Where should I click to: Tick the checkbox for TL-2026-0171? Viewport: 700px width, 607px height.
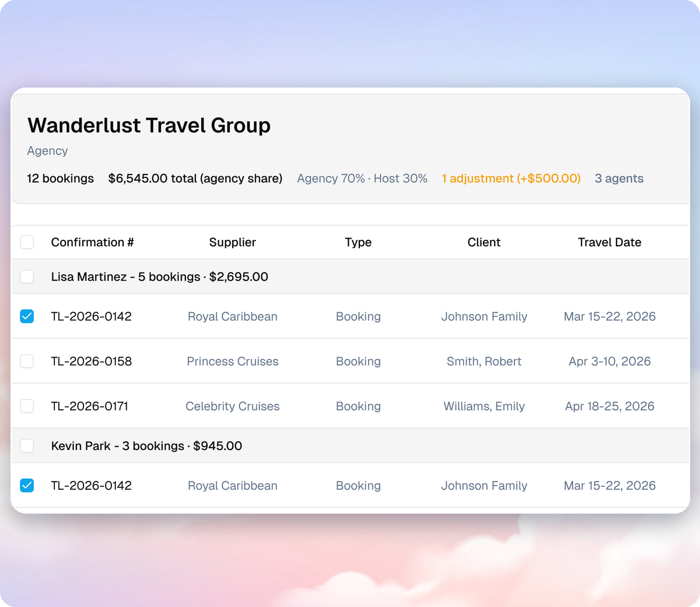[x=27, y=406]
